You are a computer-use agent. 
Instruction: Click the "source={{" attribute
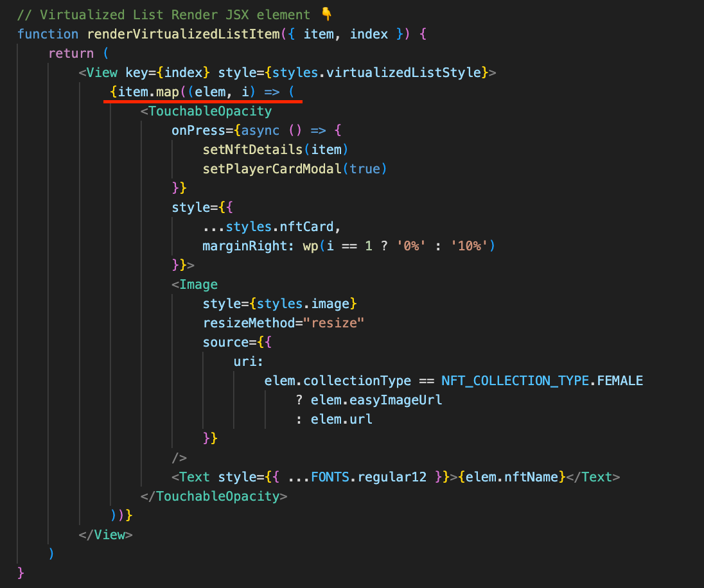pos(237,343)
